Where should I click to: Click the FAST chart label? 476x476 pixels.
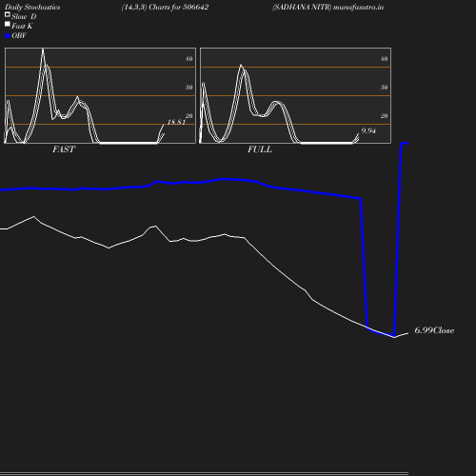click(64, 149)
